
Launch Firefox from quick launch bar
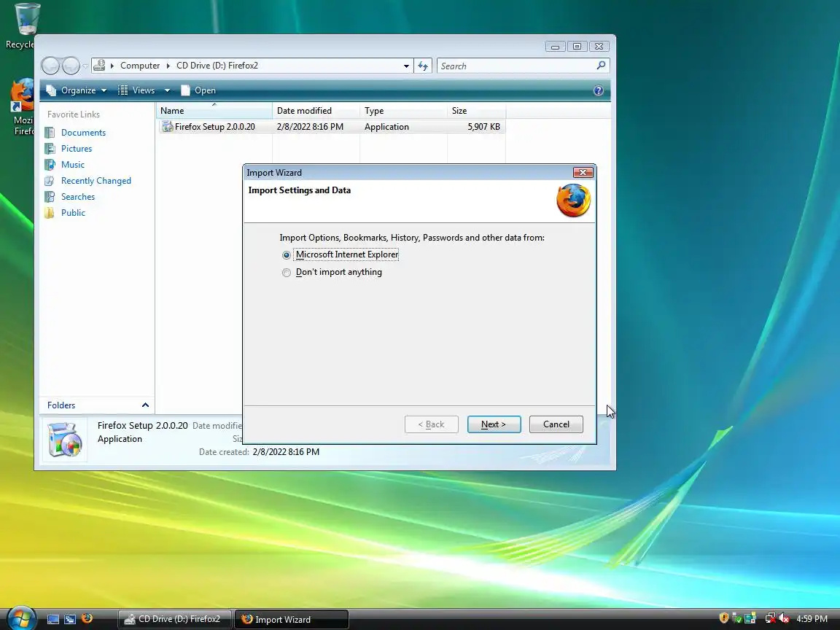pos(87,619)
